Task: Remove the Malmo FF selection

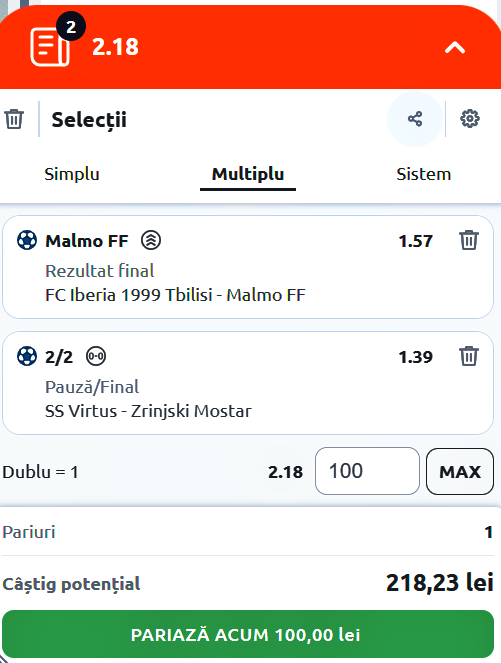Action: click(x=469, y=240)
